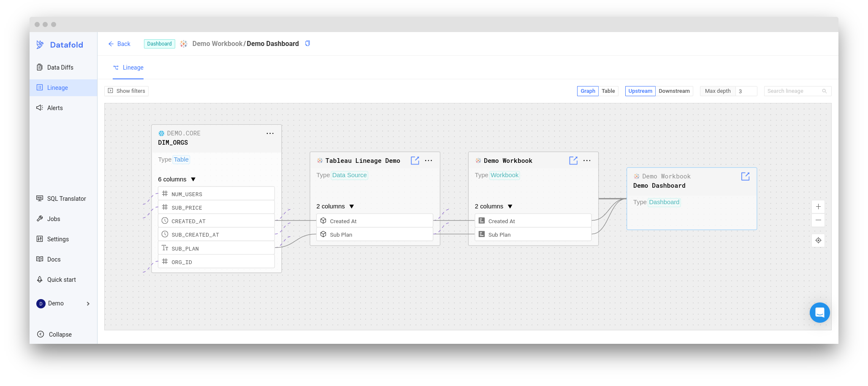Open DIM_ORGS node more options menu

click(x=270, y=133)
